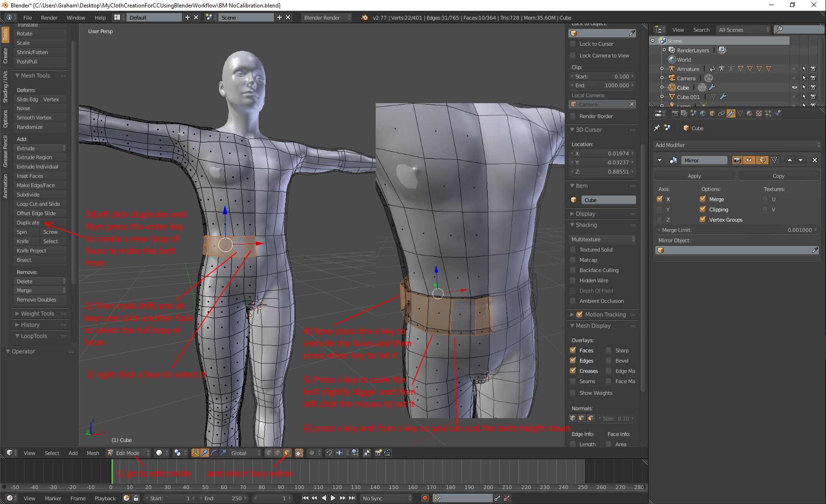Disable the Creases overlay checkbox
Screen dimensions: 826x504
[573, 371]
